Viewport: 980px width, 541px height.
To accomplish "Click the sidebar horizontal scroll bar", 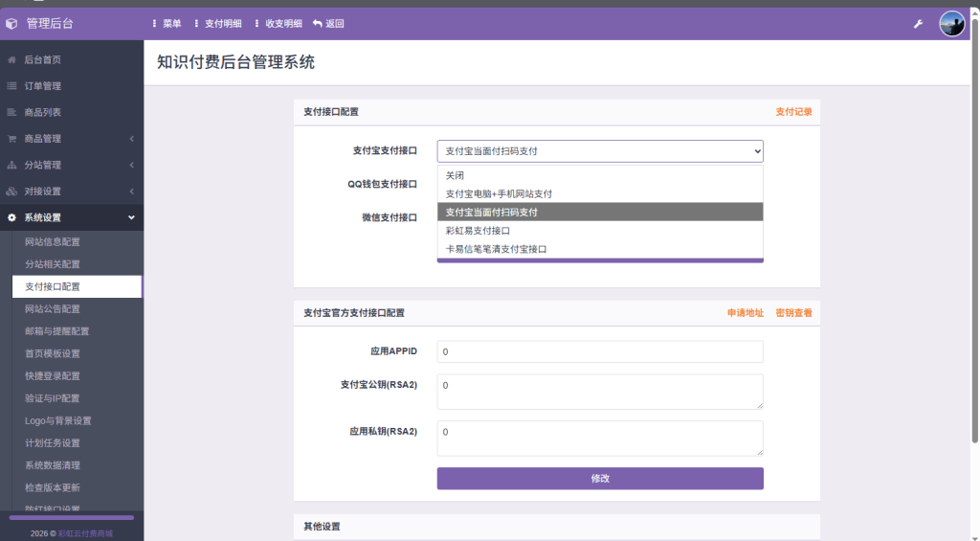I will (x=71, y=518).
